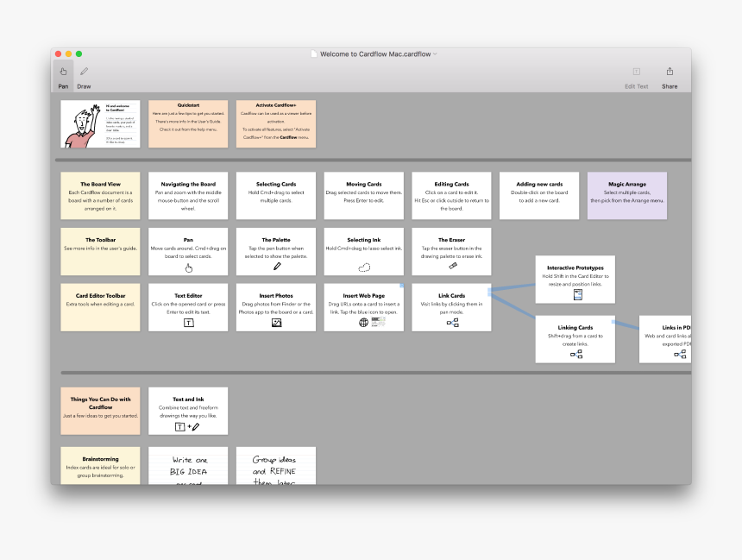
Task: Click the Adding new cards card title
Action: coord(539,184)
